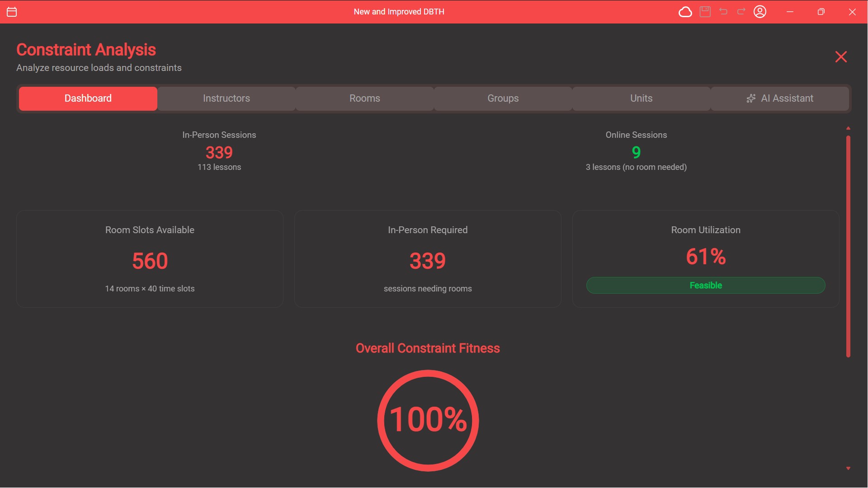868x488 pixels.
Task: Click the undo arrow icon
Action: pos(723,12)
